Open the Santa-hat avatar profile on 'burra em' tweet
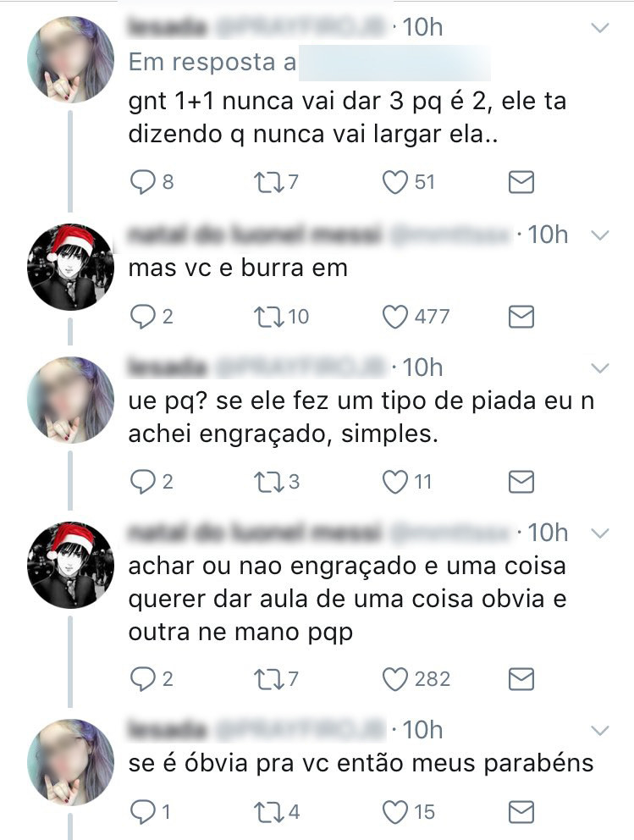The height and width of the screenshot is (840, 634). [x=70, y=267]
